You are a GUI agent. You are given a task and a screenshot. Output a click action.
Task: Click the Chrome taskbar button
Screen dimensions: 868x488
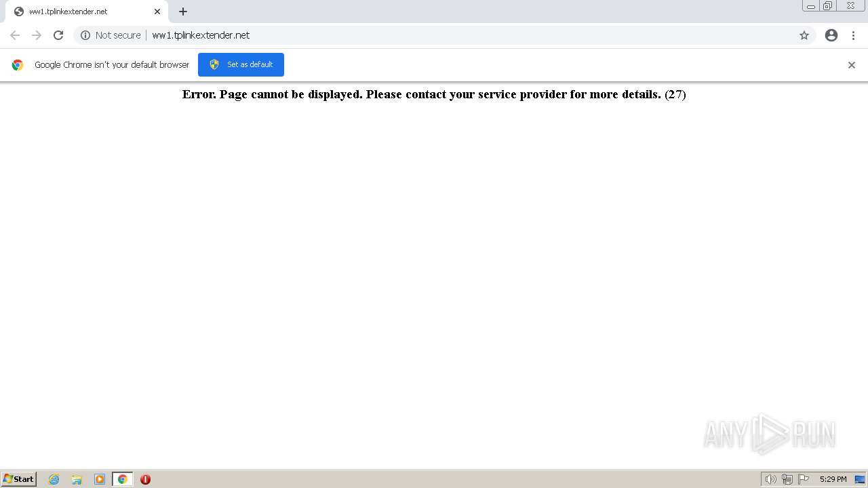point(123,479)
